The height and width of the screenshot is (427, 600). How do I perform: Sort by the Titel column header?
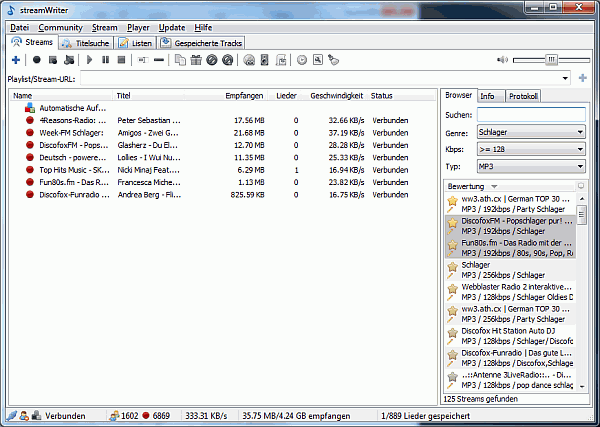(x=148, y=96)
